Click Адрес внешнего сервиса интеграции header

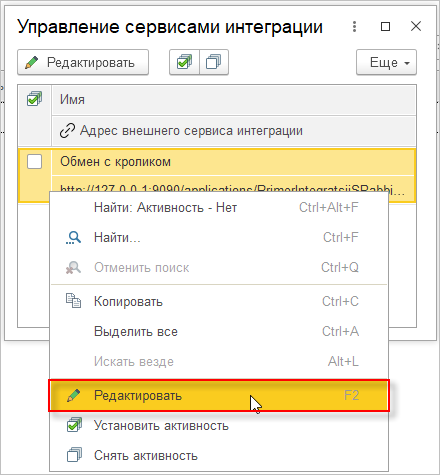[191, 131]
